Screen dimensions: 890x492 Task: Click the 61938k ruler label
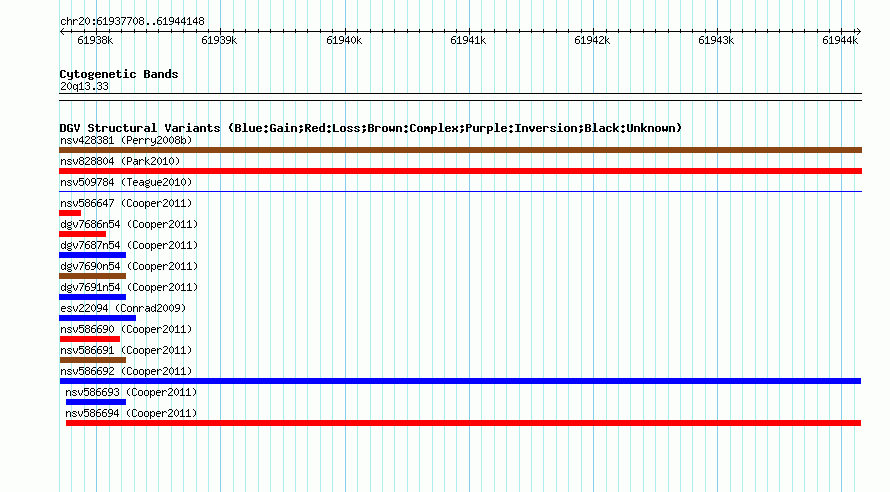(x=95, y=40)
